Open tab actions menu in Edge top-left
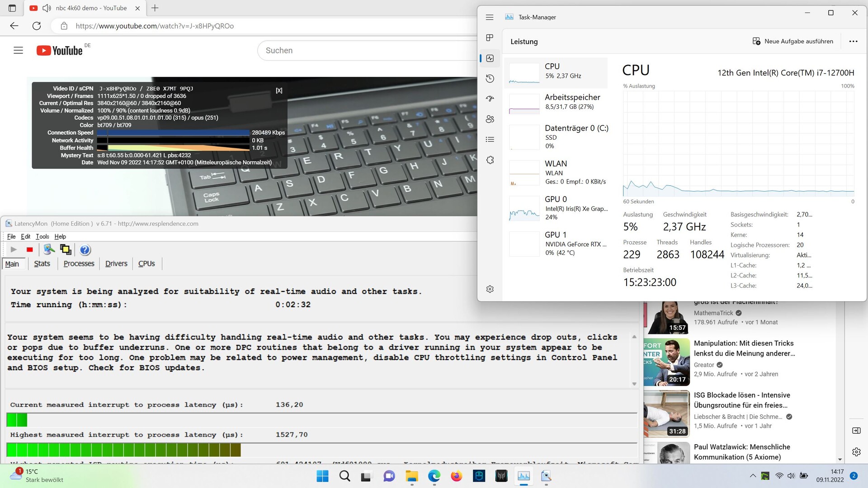The width and height of the screenshot is (868, 488). click(x=12, y=8)
